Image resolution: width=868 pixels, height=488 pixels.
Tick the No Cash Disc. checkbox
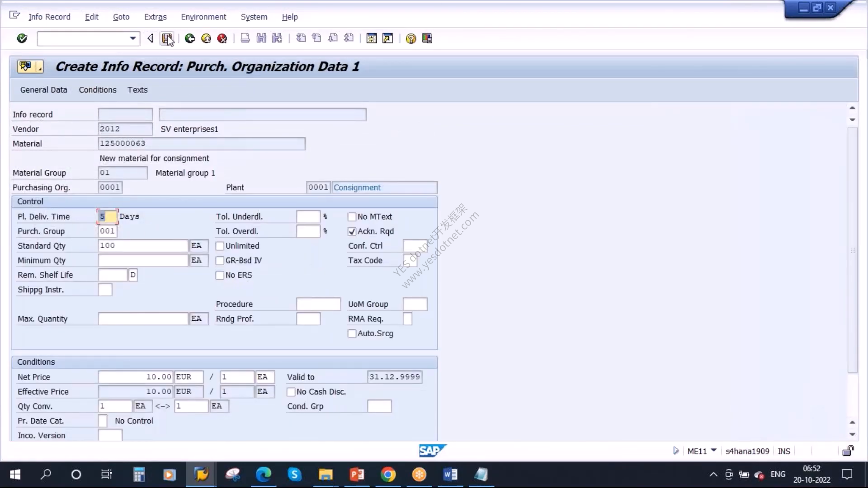[291, 392]
